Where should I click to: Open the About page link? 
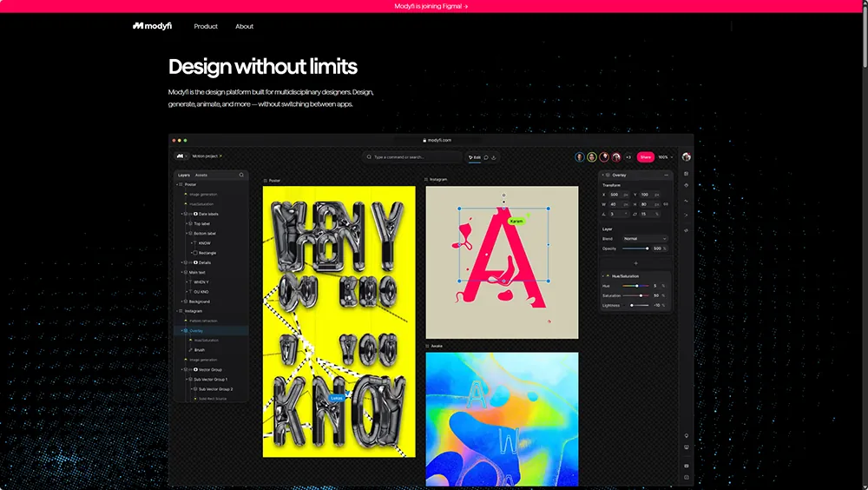pyautogui.click(x=244, y=27)
